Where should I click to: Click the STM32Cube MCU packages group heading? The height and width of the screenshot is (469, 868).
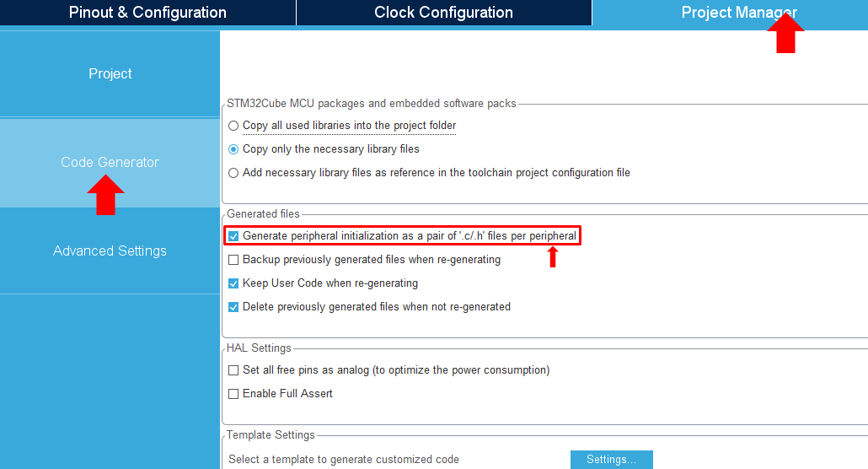click(371, 104)
